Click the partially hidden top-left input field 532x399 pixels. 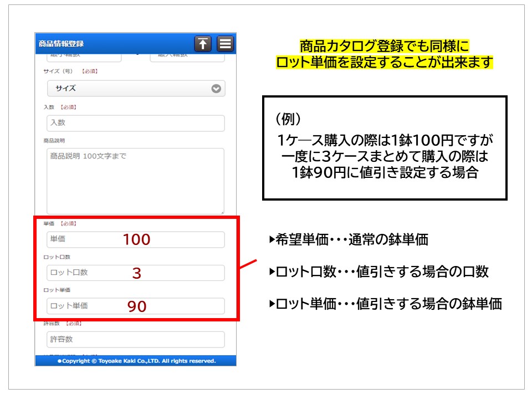point(84,56)
